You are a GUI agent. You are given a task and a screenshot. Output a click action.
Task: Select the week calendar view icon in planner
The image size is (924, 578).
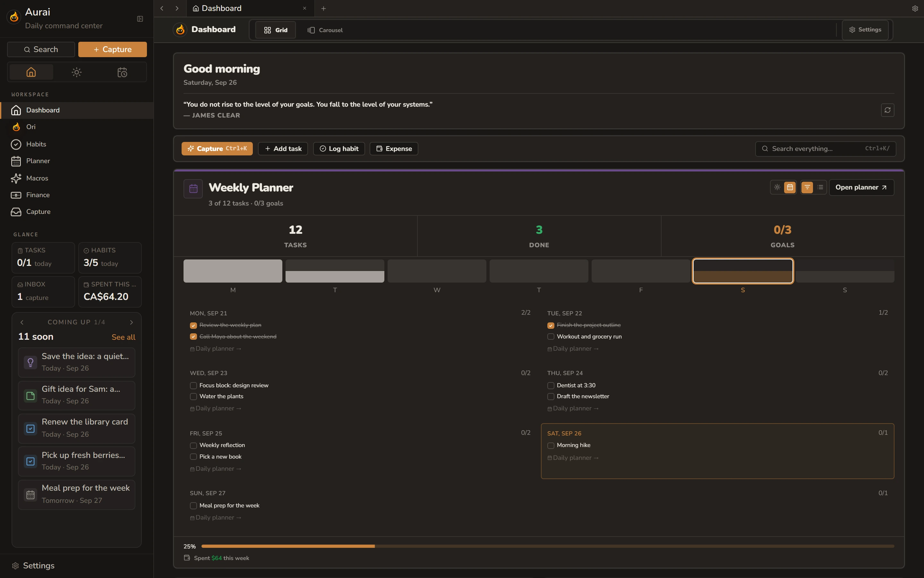coord(790,187)
